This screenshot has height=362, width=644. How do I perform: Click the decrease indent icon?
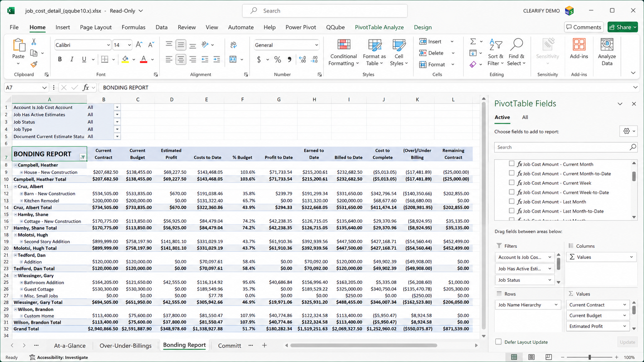coord(205,59)
